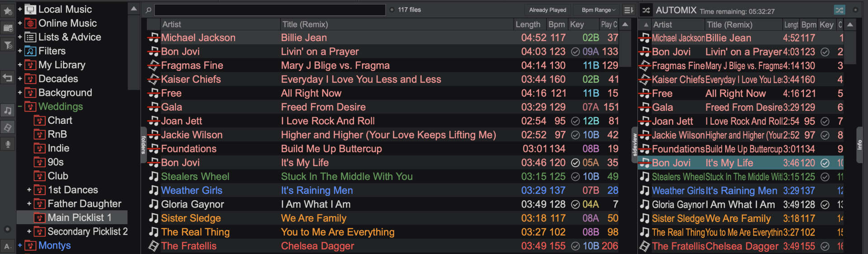
Task: Select the Background folder
Action: pyautogui.click(x=65, y=93)
